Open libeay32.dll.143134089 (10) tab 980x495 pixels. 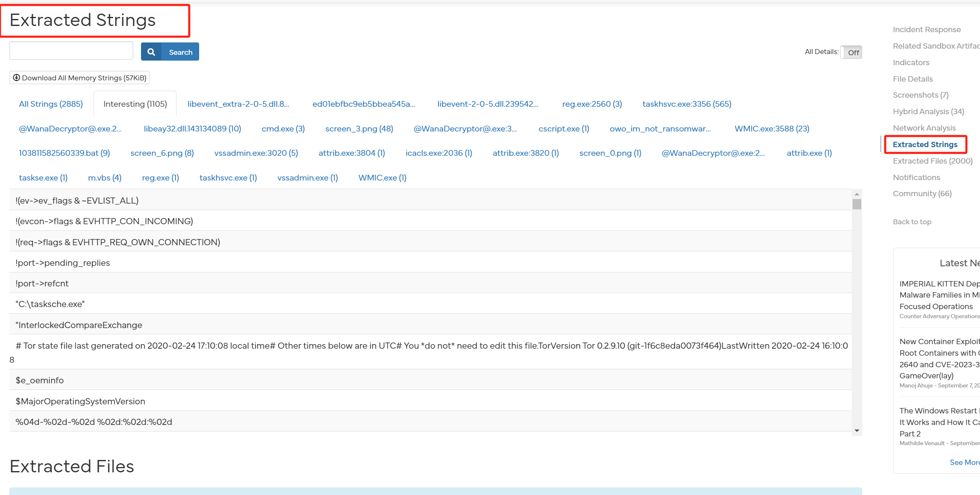[193, 129]
